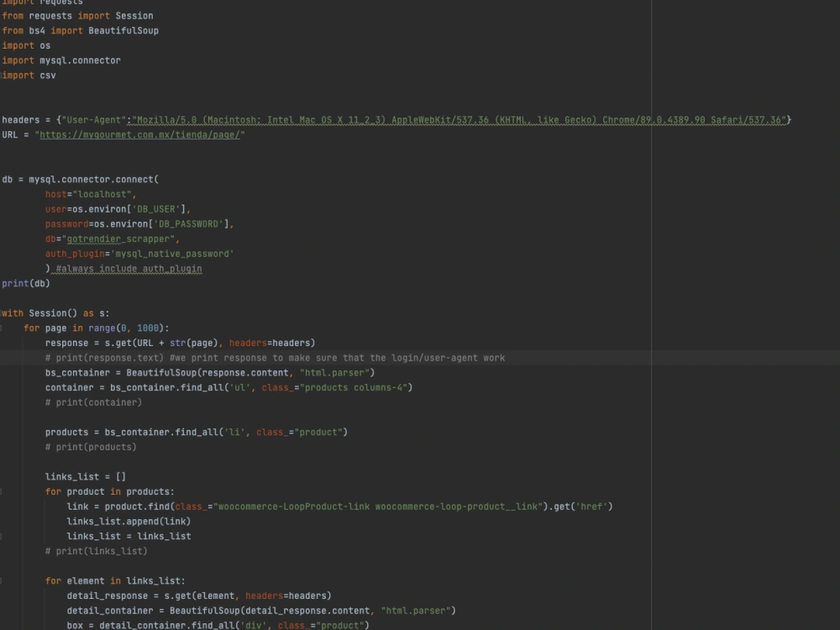840x630 pixels.
Task: Click the 'DB_PASSWORD' environment key
Action: pyautogui.click(x=188, y=224)
